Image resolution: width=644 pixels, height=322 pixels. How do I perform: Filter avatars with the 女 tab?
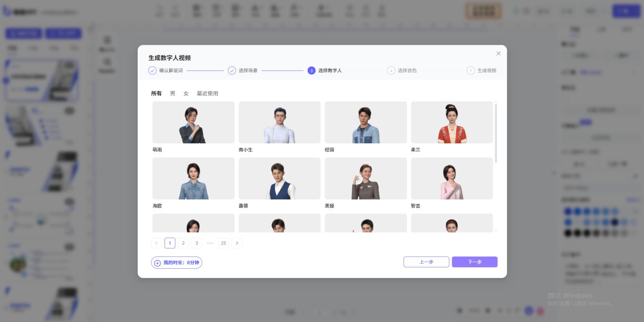pyautogui.click(x=186, y=93)
